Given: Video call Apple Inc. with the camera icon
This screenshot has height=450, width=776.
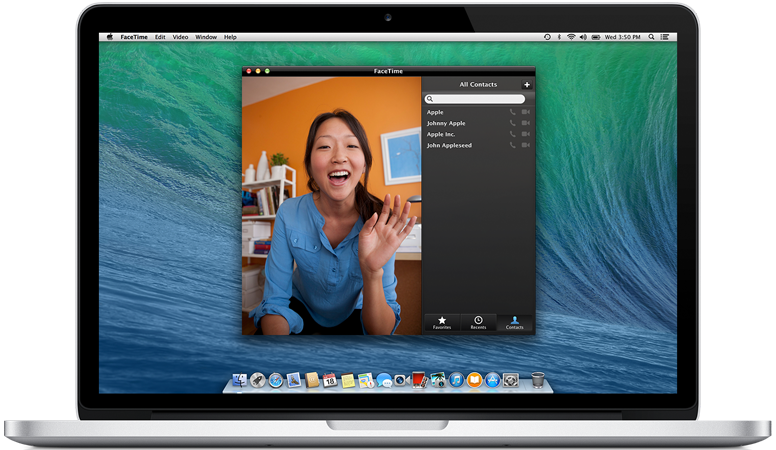Looking at the screenshot, I should [x=526, y=134].
